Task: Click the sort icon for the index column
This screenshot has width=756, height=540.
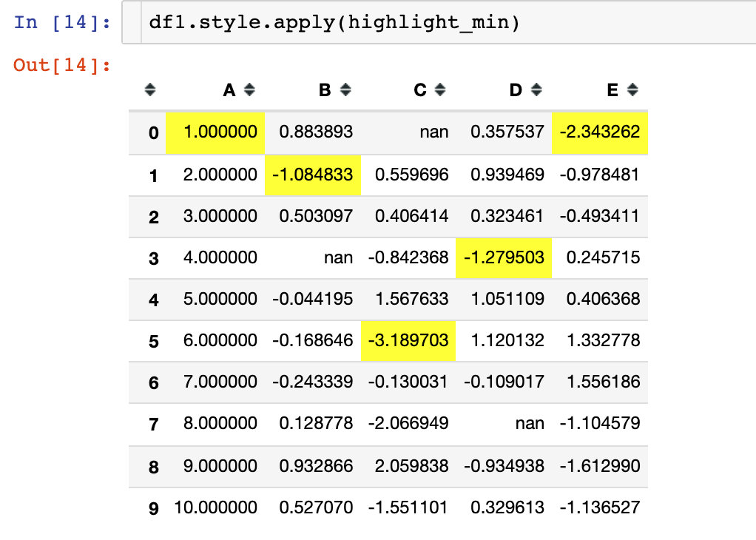Action: click(150, 90)
